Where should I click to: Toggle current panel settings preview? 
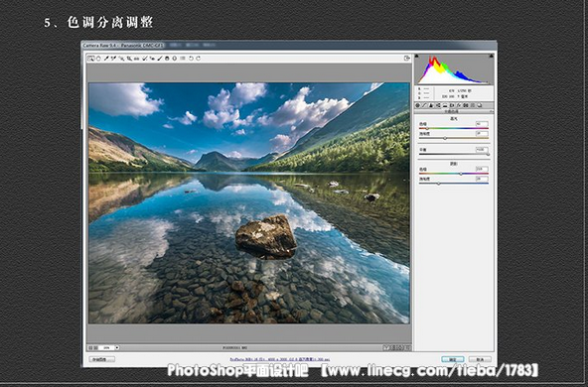point(407,347)
